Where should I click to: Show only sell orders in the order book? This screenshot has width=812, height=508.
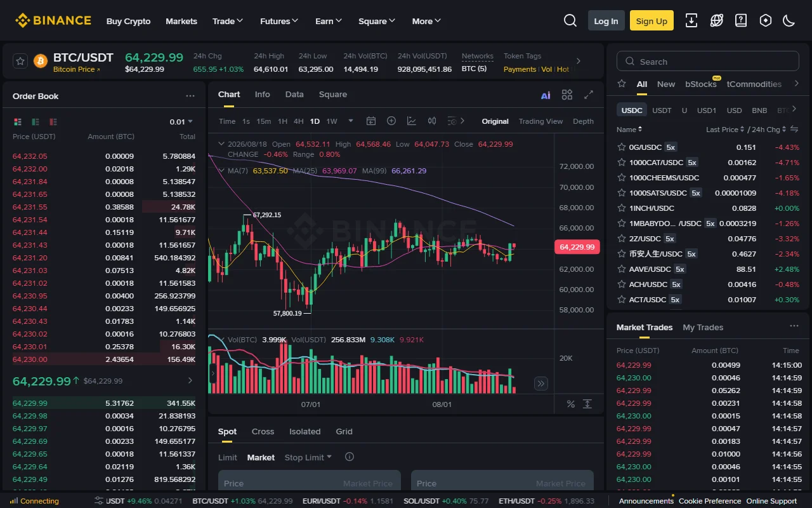click(x=53, y=121)
